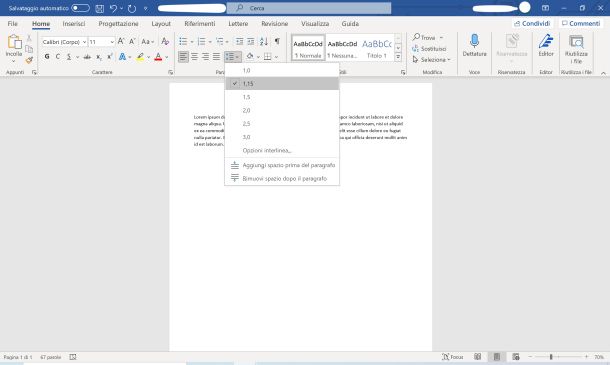Decrease paragraph indent
This screenshot has width=610, height=365.
[x=239, y=41]
